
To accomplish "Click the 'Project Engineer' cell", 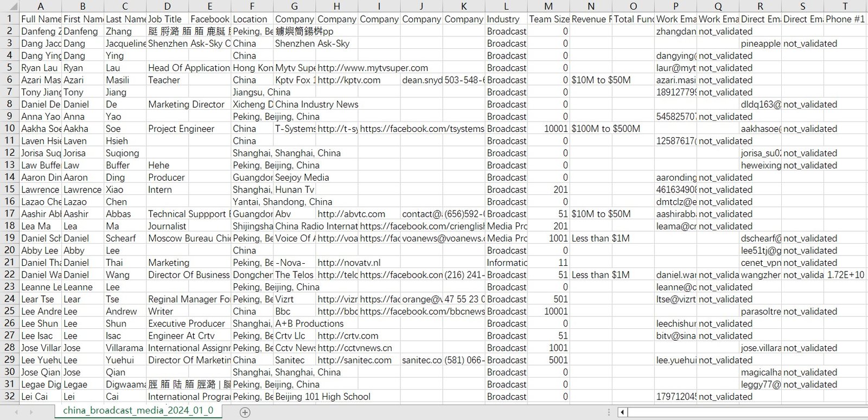I will pyautogui.click(x=181, y=129).
